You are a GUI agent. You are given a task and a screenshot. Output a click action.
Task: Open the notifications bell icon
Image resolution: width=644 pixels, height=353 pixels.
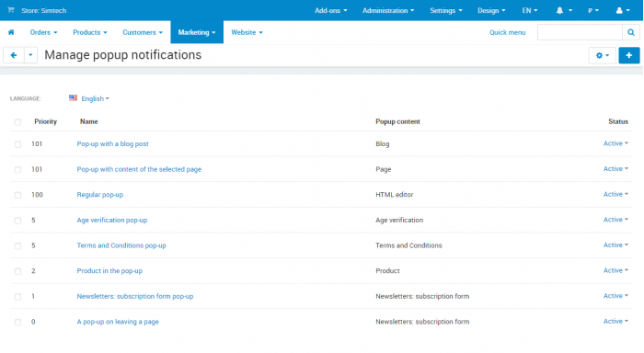[559, 11]
